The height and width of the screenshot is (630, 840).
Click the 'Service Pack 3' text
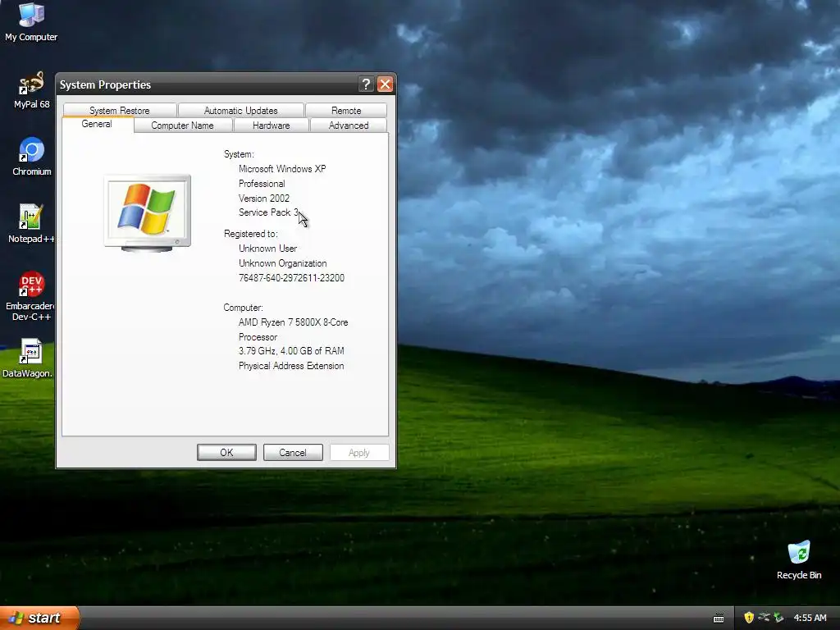(268, 212)
